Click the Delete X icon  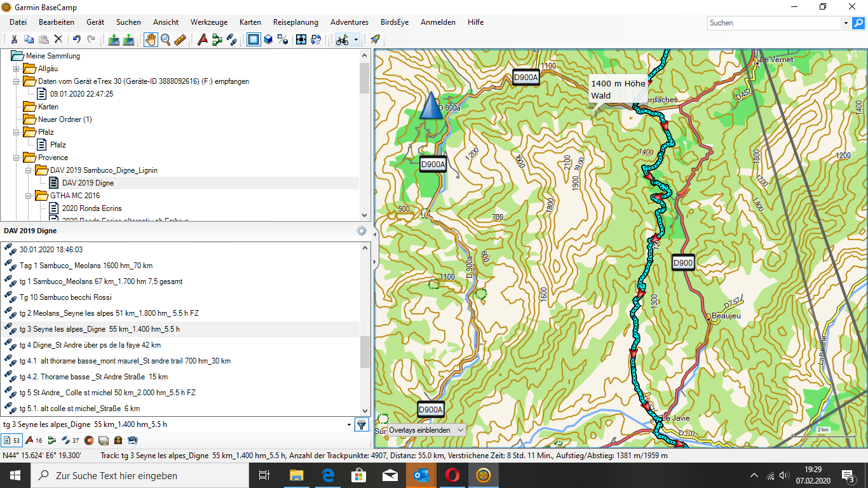58,39
